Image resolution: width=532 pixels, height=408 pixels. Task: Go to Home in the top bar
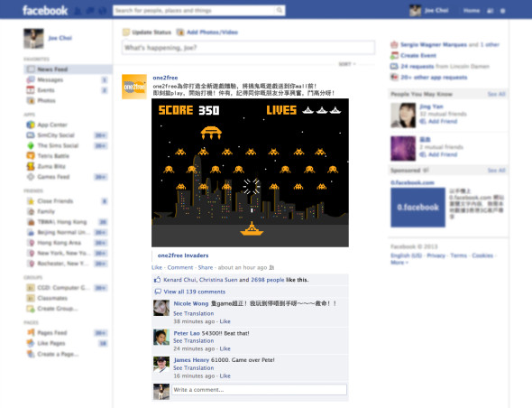pyautogui.click(x=472, y=11)
